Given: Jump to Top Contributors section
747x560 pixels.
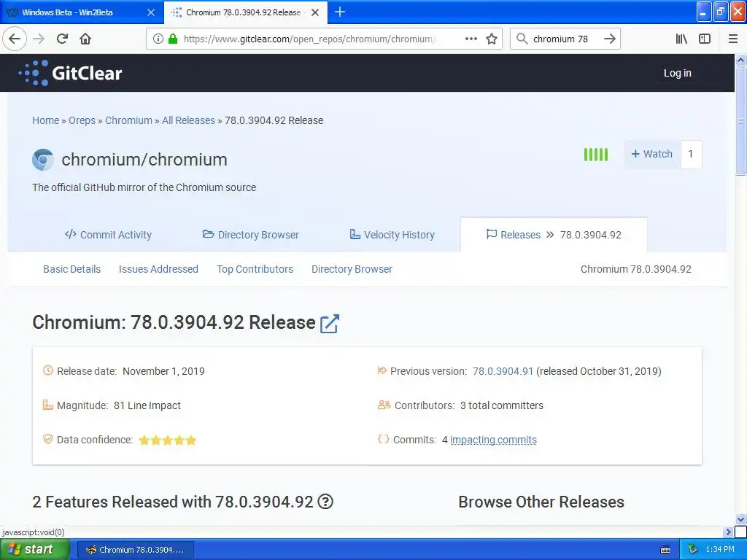Looking at the screenshot, I should pos(255,269).
